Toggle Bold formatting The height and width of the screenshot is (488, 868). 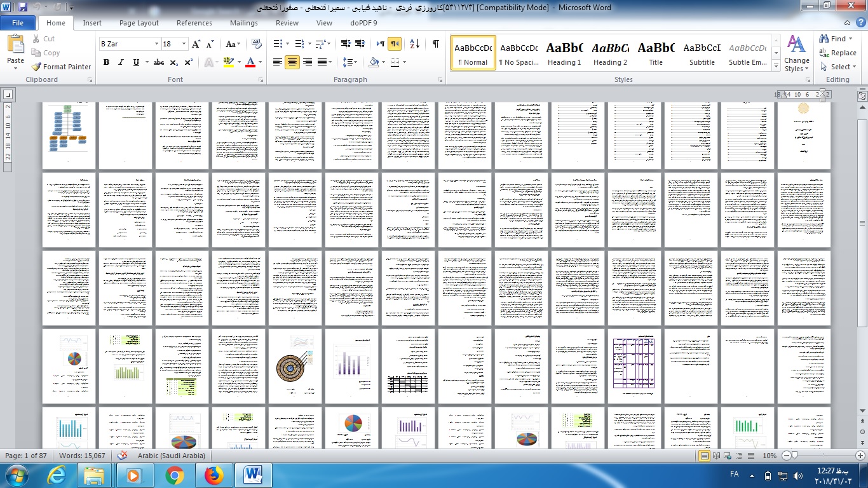click(106, 62)
